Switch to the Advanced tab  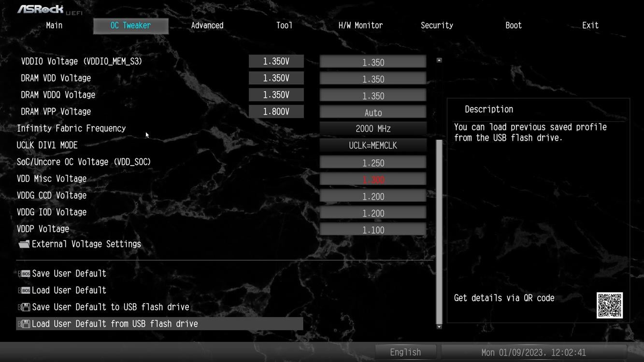(x=207, y=26)
